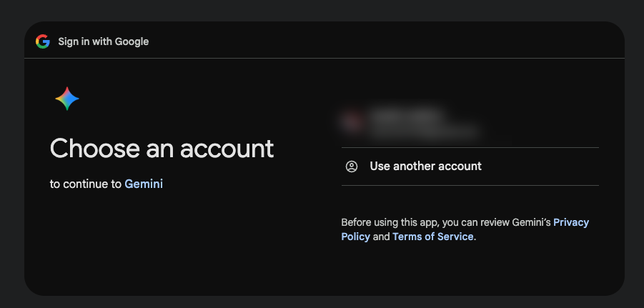
Task: Choose the Use another account option
Action: (x=425, y=167)
